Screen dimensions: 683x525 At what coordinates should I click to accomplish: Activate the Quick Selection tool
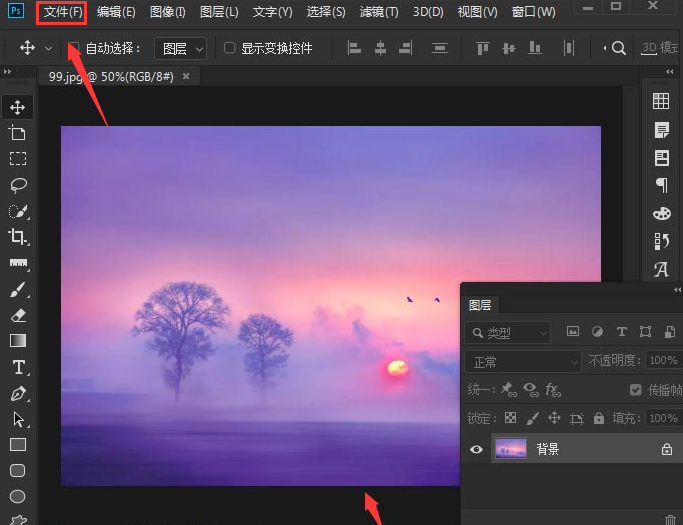point(18,211)
